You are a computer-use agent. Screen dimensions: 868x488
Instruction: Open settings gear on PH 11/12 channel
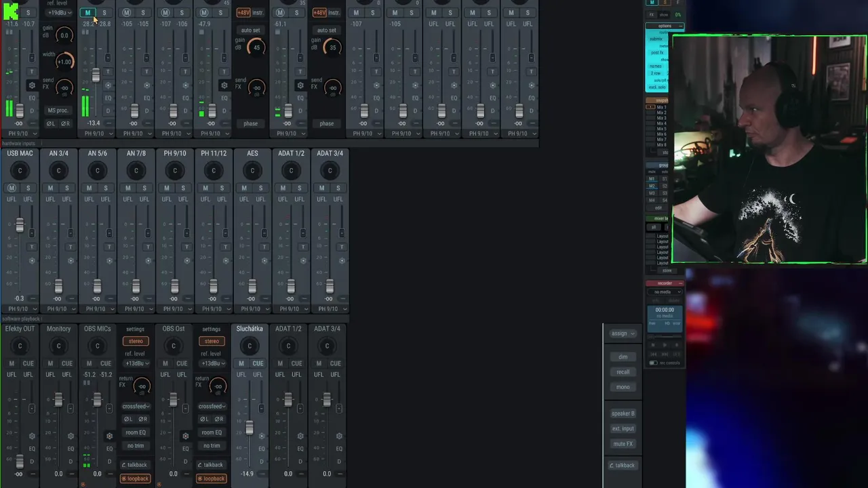click(x=226, y=260)
